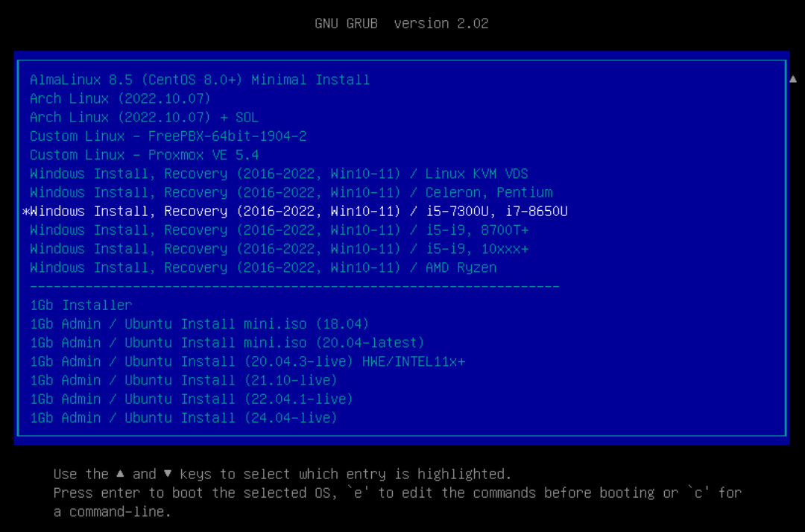Click the dashed separator line entry

(x=294, y=286)
